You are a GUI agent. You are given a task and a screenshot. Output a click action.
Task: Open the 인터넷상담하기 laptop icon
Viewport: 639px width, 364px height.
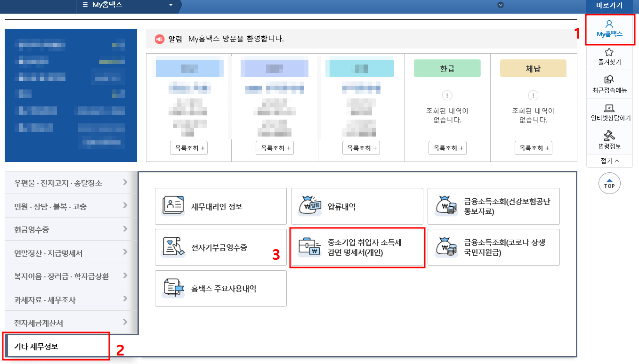(609, 108)
